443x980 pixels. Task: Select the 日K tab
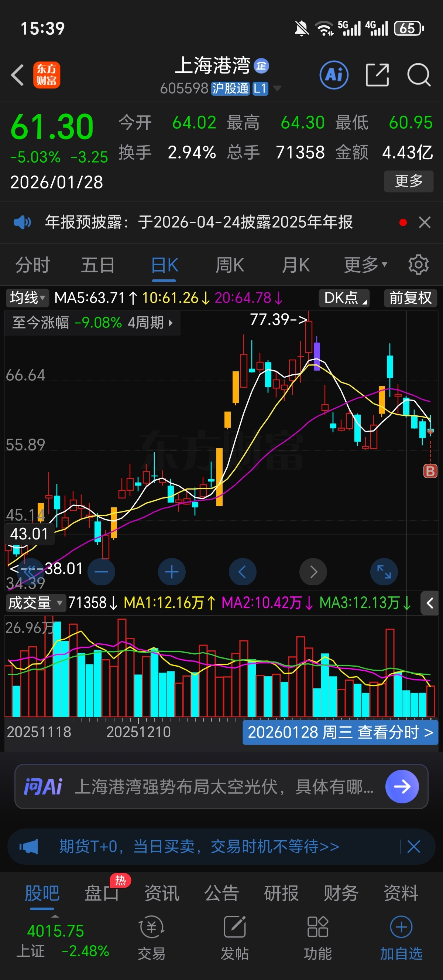[165, 265]
